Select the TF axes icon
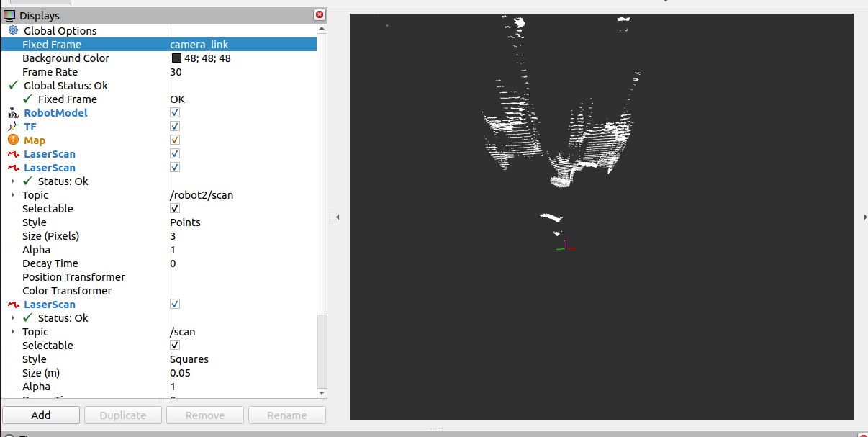868x437 pixels. (x=13, y=127)
